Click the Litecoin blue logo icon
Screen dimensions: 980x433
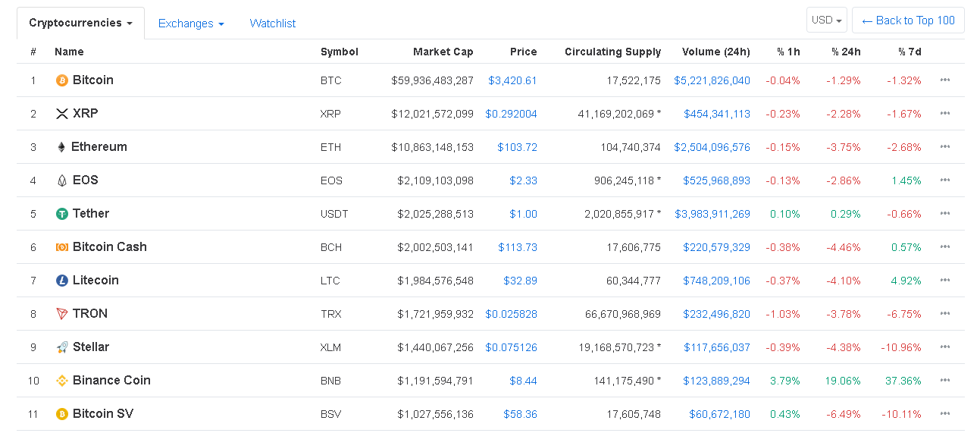(x=62, y=281)
